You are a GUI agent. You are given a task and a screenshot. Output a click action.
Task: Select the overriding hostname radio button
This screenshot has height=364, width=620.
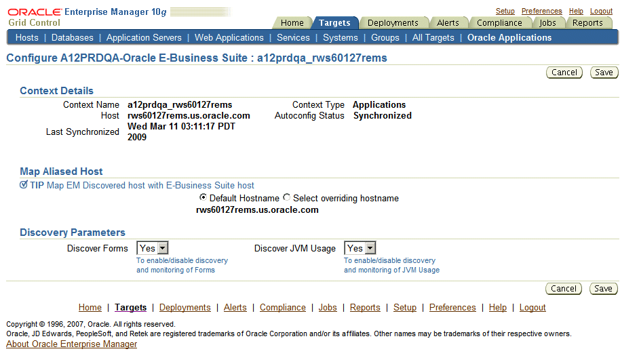[x=287, y=197]
